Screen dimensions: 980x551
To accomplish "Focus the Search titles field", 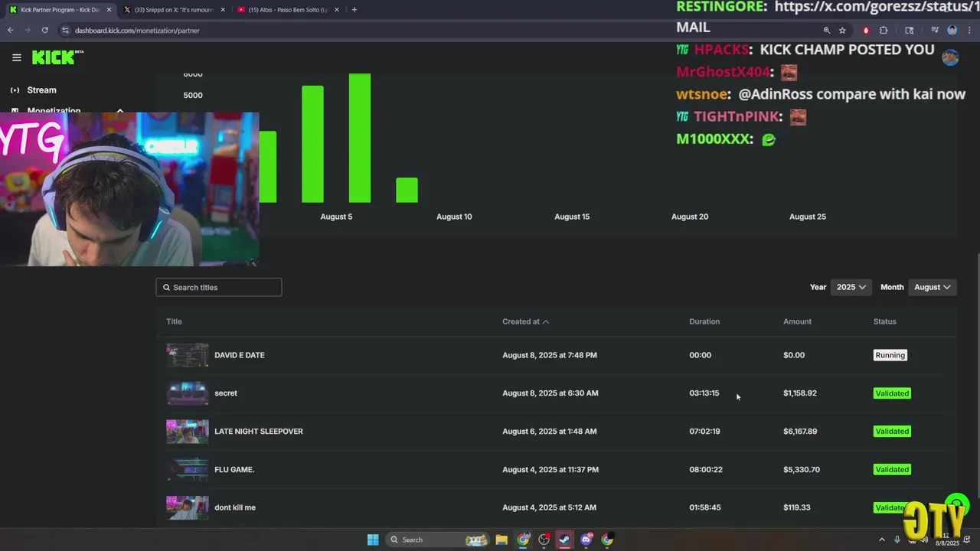I will (219, 287).
